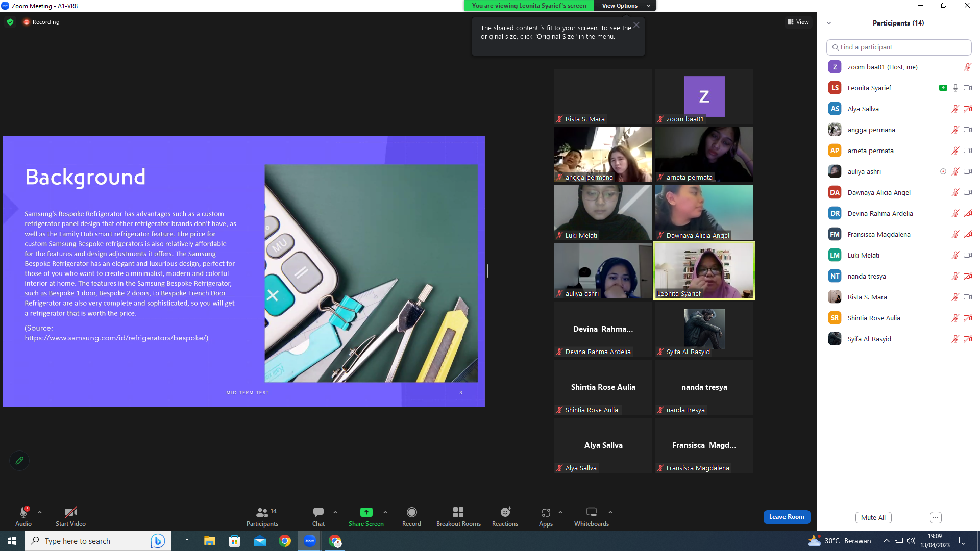The image size is (980, 551).
Task: Click the Record button
Action: 411,516
